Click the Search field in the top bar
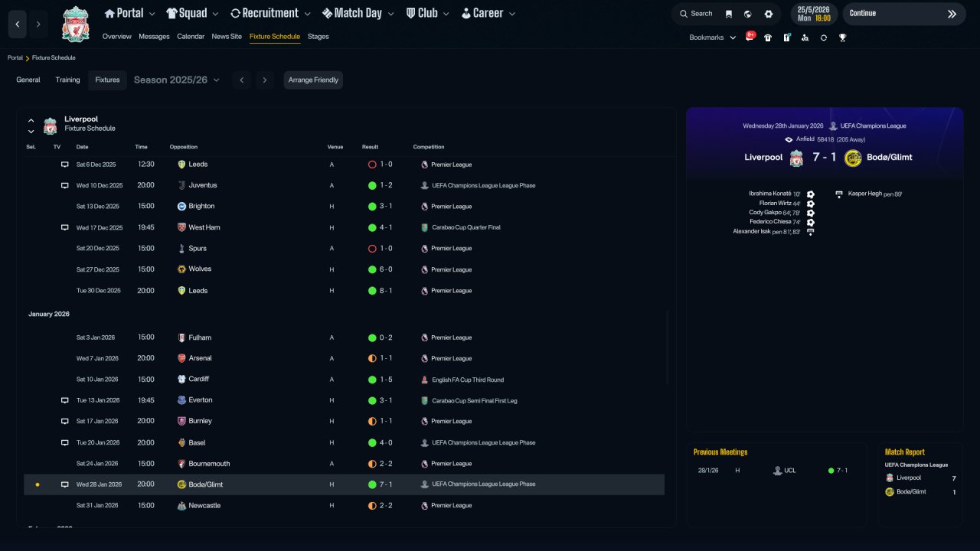 coord(695,14)
